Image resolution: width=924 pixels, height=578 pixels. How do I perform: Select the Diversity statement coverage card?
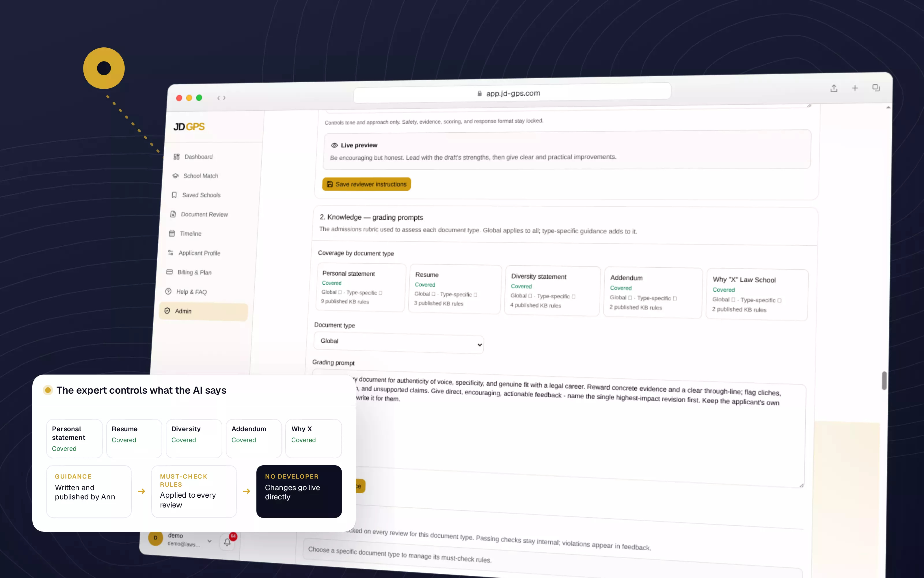tap(552, 291)
